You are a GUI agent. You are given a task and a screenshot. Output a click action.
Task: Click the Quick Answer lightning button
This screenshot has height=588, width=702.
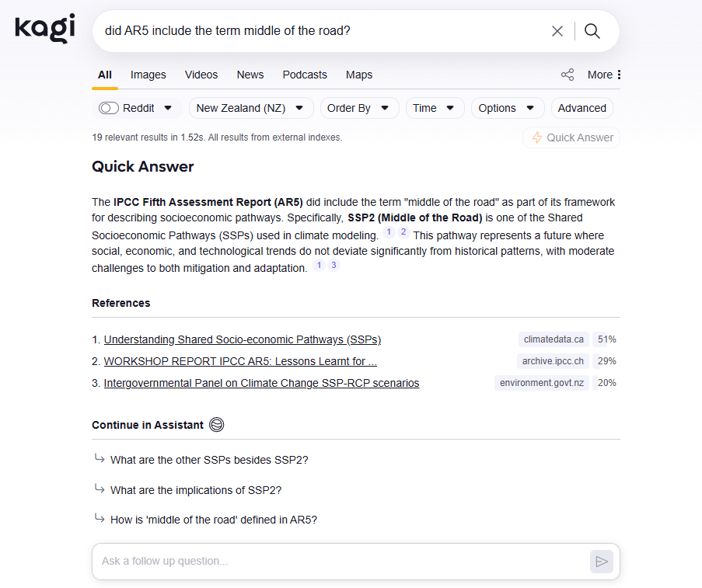coord(571,137)
